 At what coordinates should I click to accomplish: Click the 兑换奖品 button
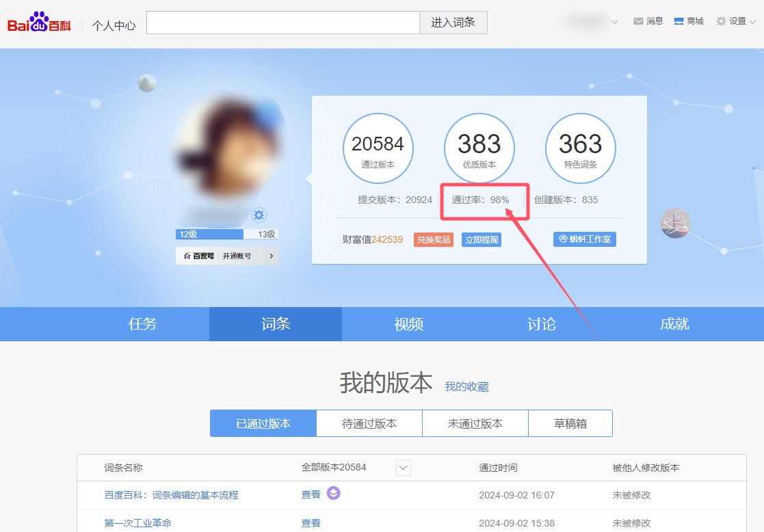434,240
